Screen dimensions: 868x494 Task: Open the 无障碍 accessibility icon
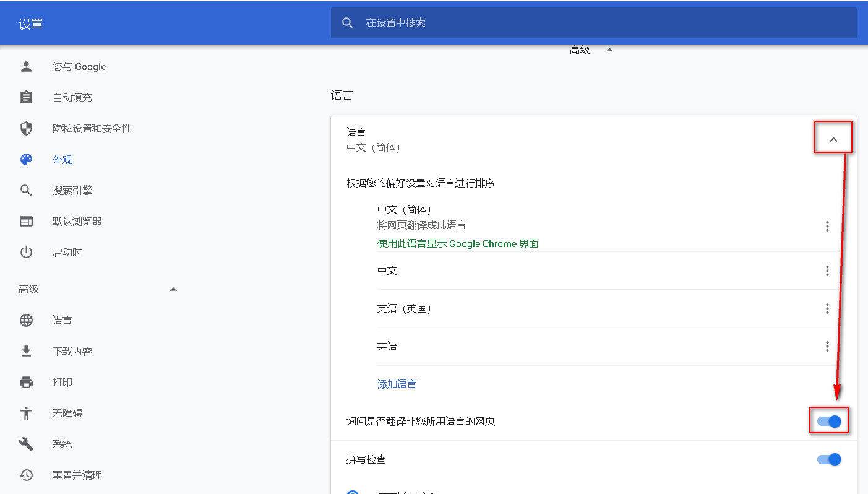[25, 413]
